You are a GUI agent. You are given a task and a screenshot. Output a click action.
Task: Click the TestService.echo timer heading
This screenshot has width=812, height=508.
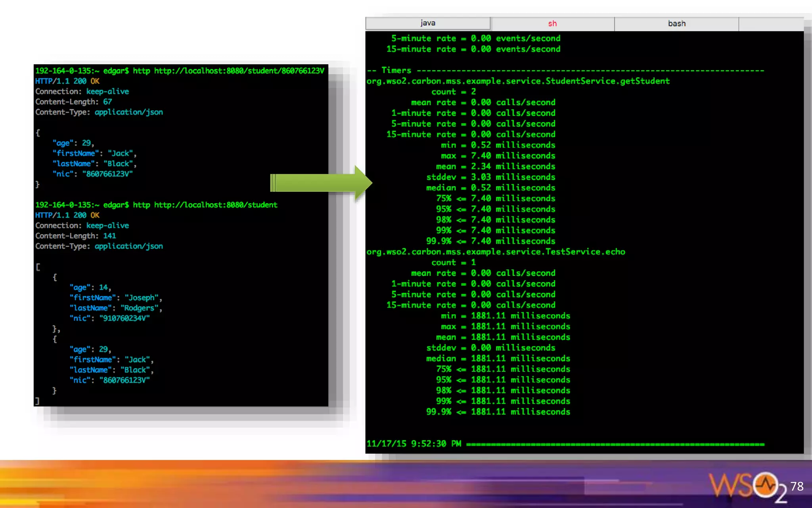click(496, 252)
